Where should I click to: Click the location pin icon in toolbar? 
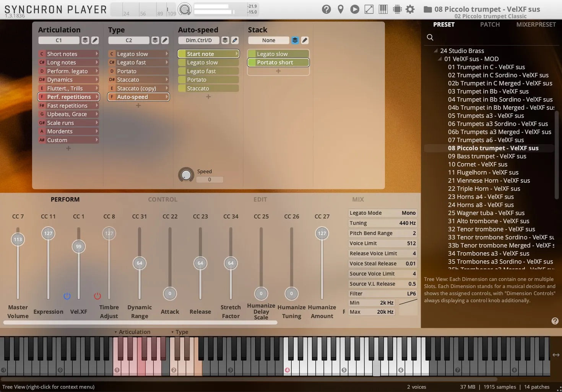click(x=340, y=9)
